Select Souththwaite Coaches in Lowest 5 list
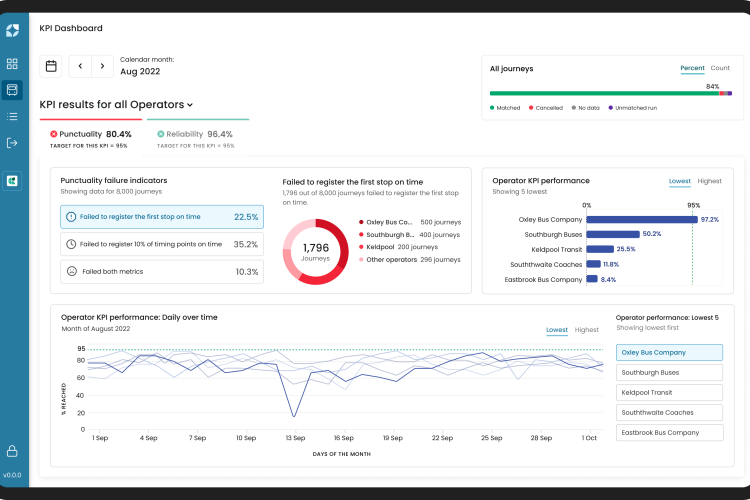 pyautogui.click(x=669, y=413)
